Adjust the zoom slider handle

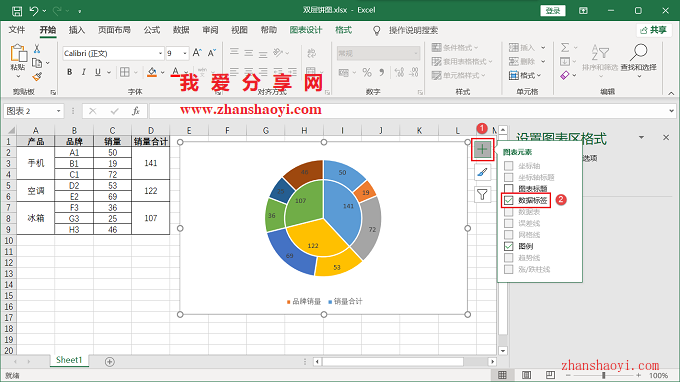(604, 375)
